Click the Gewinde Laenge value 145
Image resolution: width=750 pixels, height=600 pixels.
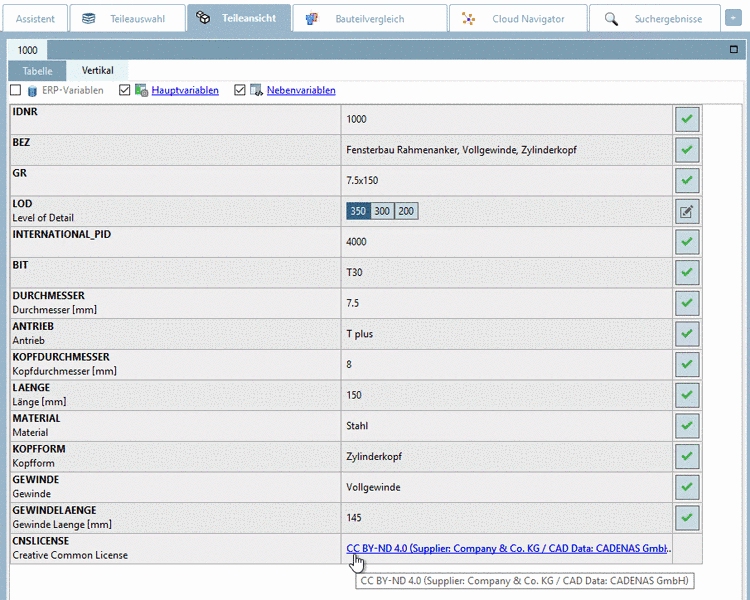354,517
